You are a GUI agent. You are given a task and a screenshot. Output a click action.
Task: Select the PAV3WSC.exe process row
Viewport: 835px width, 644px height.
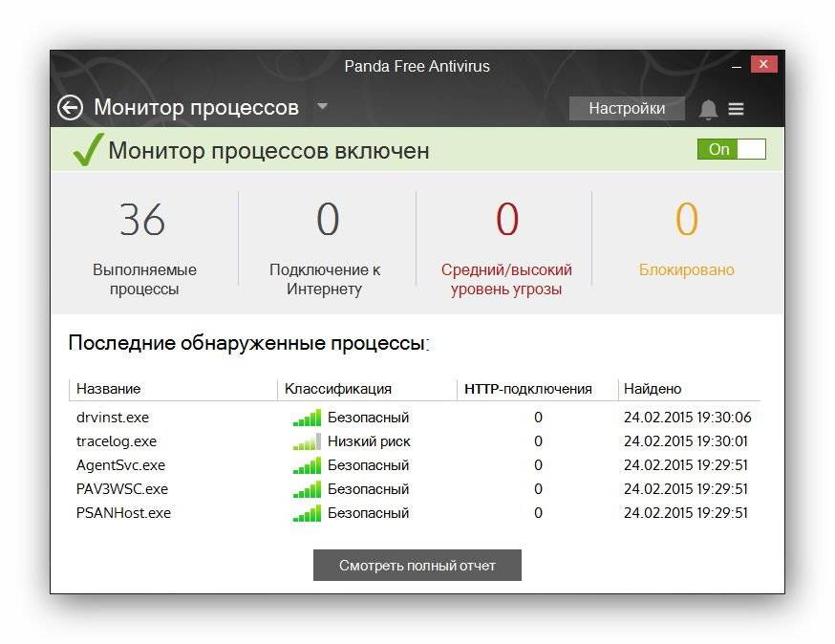[415, 489]
